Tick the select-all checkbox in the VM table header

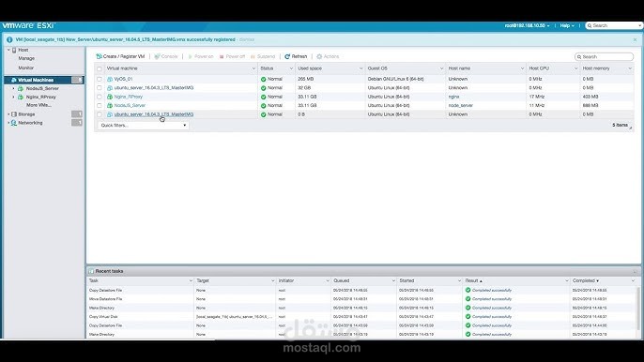click(100, 68)
